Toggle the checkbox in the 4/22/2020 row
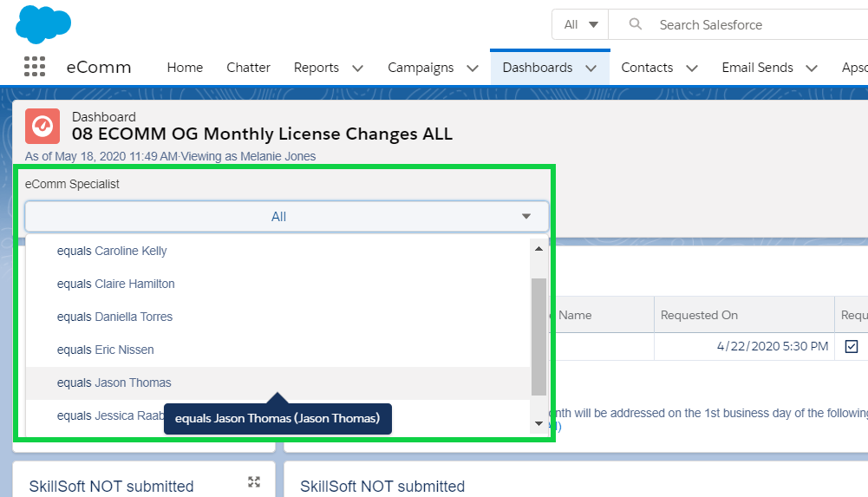Image resolution: width=868 pixels, height=497 pixels. click(x=852, y=346)
